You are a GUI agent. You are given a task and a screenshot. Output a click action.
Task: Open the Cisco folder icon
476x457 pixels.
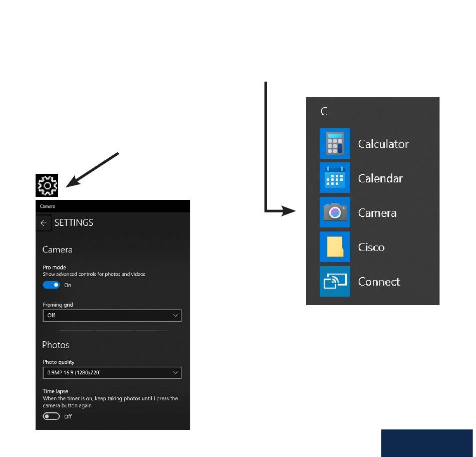[335, 247]
